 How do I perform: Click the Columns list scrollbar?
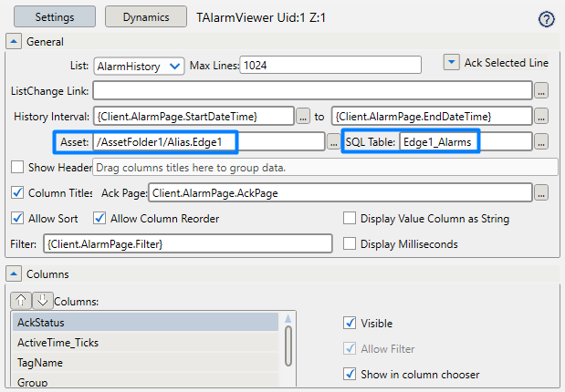tap(289, 346)
